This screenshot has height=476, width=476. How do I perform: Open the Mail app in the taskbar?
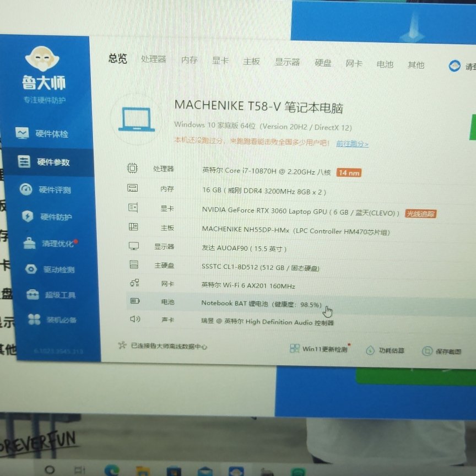[205, 472]
